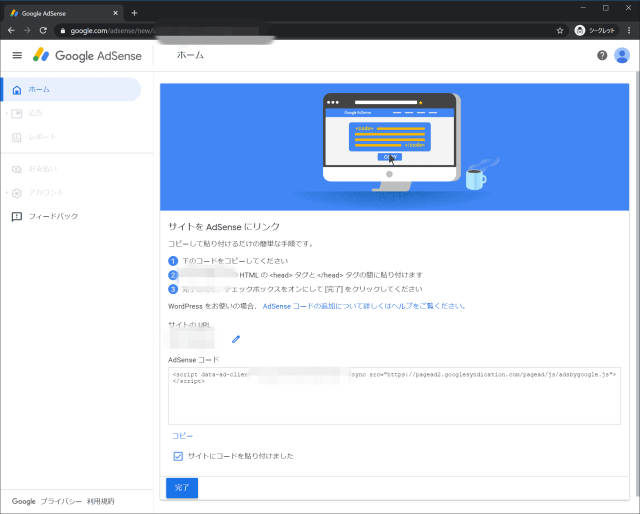Image resolution: width=640 pixels, height=514 pixels.
Task: Open フィードバック sidebar item
Action: pyautogui.click(x=53, y=216)
